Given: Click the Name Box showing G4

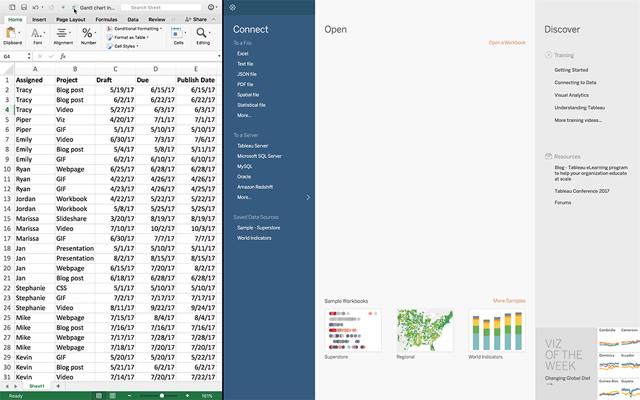Looking at the screenshot, I should point(13,56).
